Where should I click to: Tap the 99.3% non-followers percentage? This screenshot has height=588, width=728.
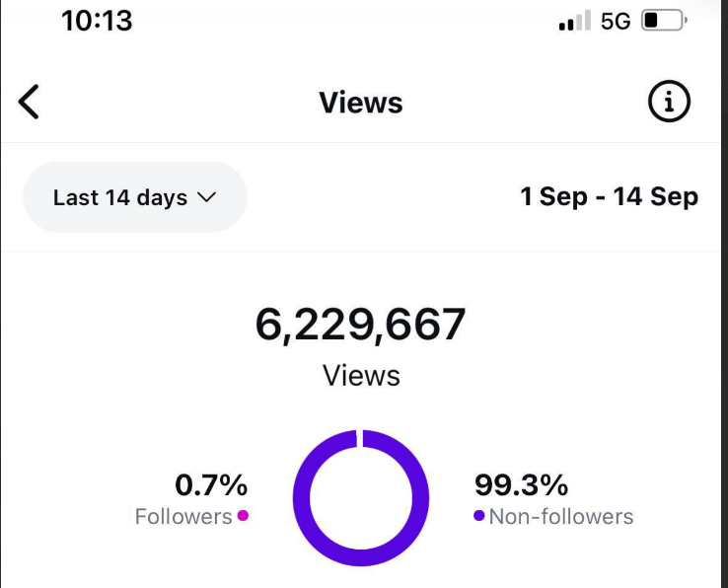click(x=521, y=484)
